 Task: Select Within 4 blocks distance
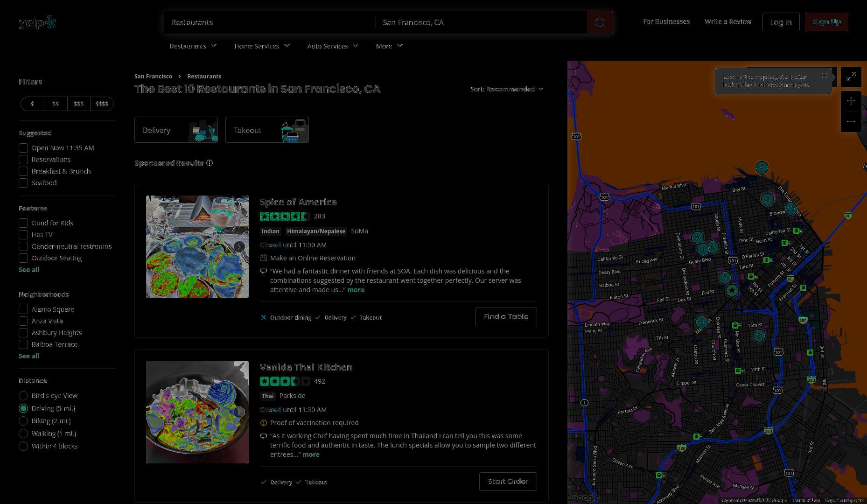point(23,446)
